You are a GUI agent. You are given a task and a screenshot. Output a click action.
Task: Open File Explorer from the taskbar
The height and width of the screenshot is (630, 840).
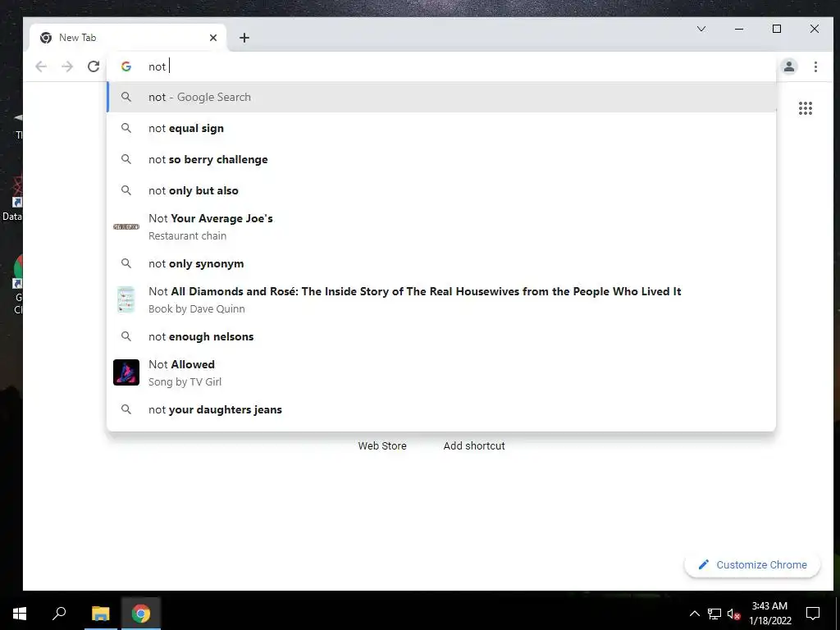click(100, 613)
